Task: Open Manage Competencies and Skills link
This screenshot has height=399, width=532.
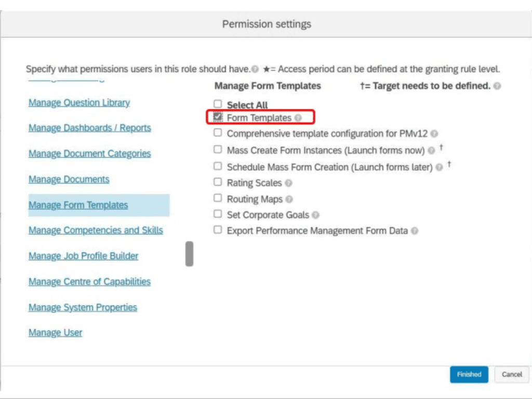Action: point(96,230)
